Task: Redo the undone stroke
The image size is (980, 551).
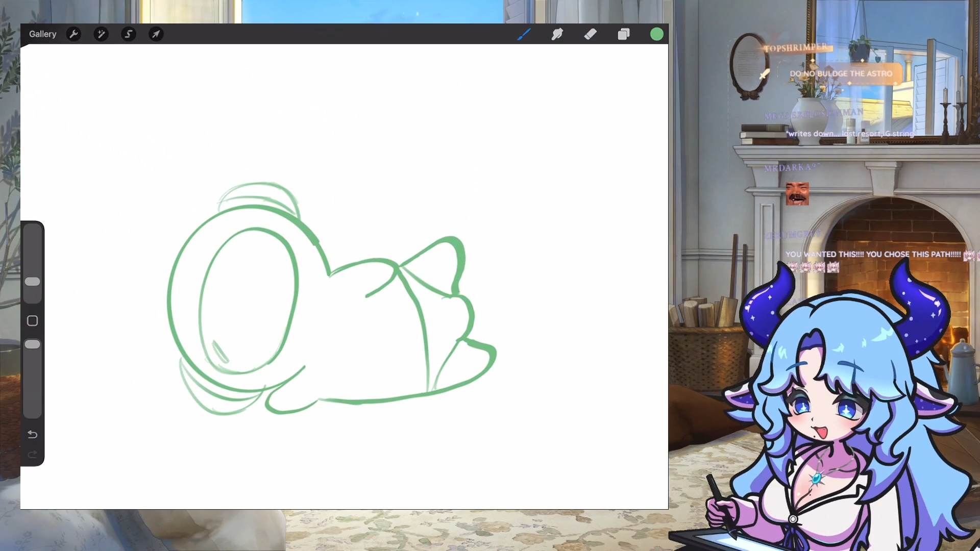Action: click(x=32, y=455)
